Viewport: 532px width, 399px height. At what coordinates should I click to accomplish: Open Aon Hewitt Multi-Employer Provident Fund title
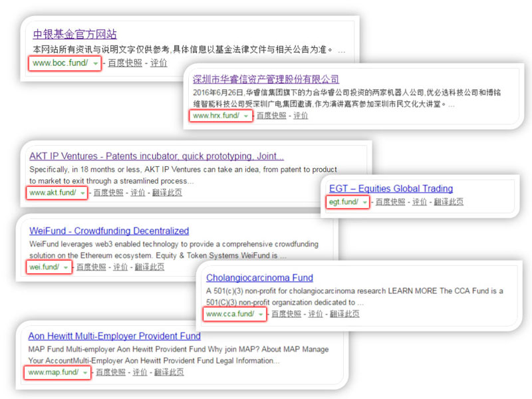tap(114, 336)
